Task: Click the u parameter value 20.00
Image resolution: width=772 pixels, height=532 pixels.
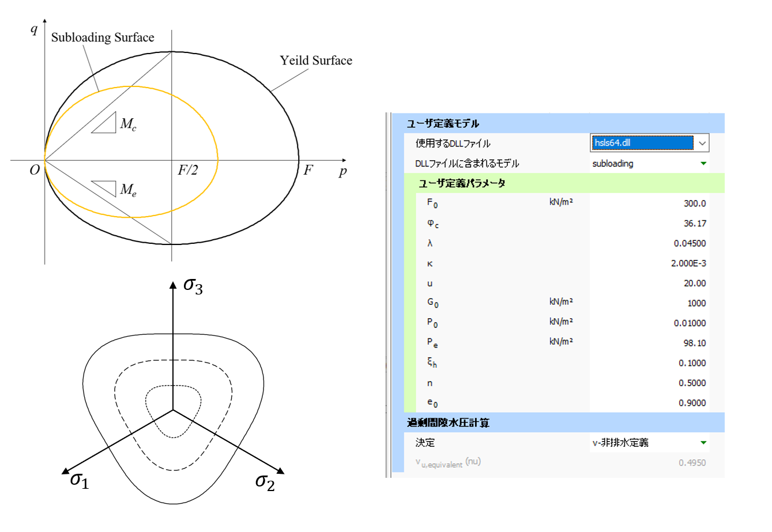Action: click(x=694, y=284)
